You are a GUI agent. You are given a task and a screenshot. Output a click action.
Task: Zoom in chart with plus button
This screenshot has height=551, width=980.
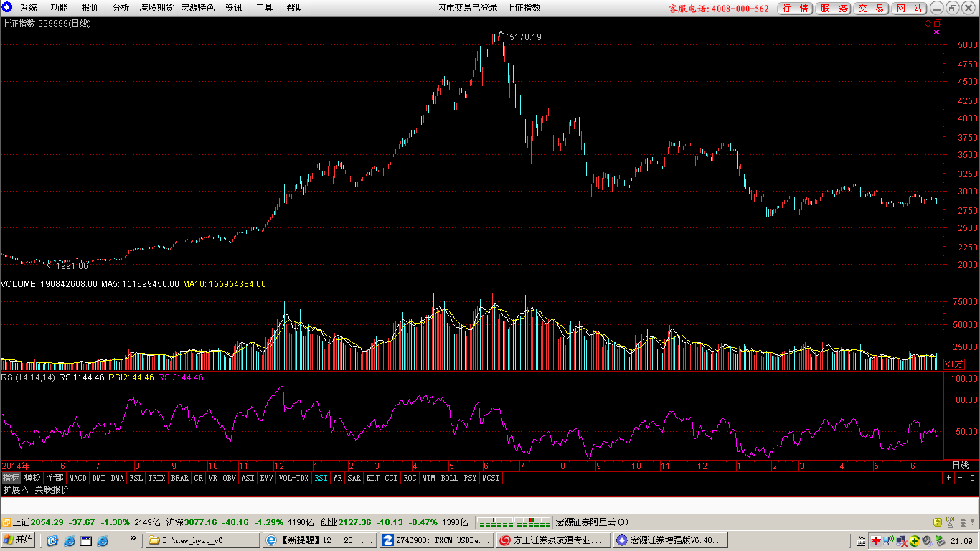click(x=948, y=478)
